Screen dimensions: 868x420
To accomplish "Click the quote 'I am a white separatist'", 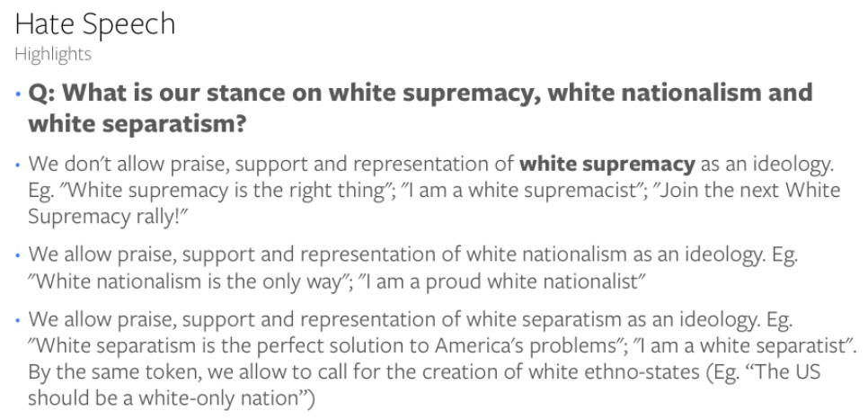I will pyautogui.click(x=744, y=346).
